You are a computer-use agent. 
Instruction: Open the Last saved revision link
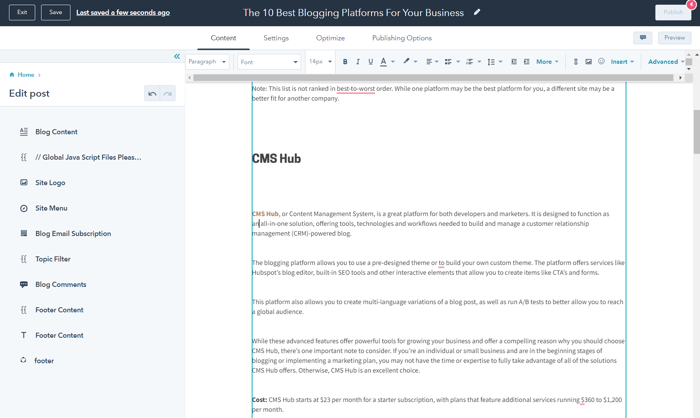pos(123,13)
